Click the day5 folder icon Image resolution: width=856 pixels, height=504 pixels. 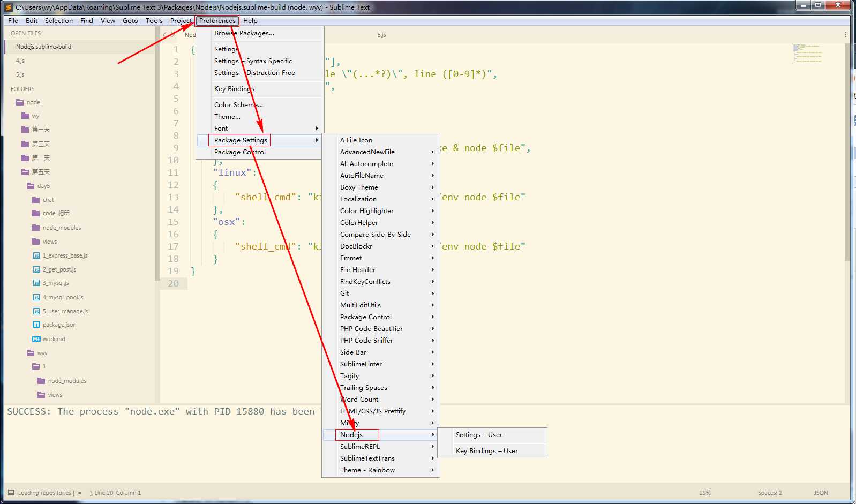(31, 186)
